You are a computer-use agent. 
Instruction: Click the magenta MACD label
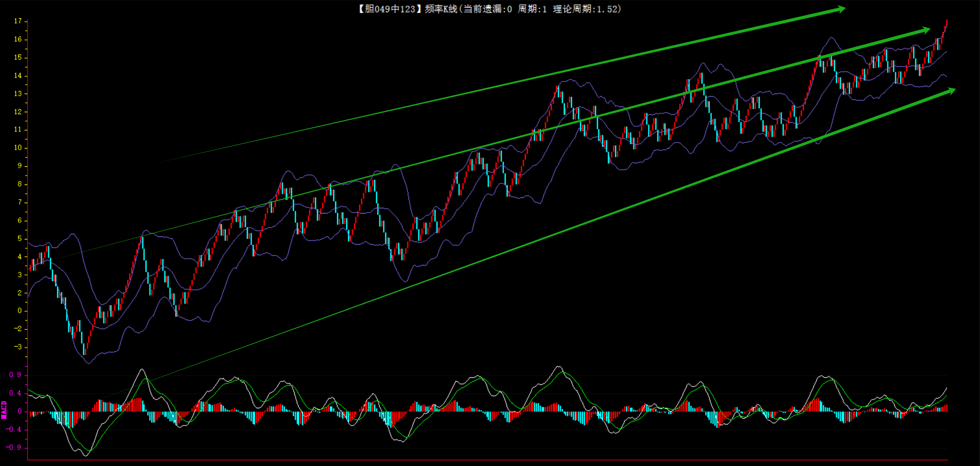pos(4,410)
